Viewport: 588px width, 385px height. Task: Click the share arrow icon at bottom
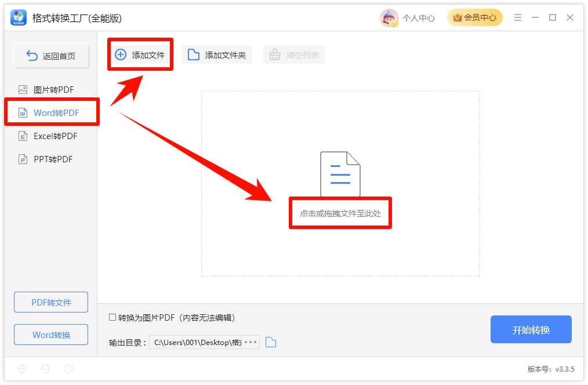68,369
